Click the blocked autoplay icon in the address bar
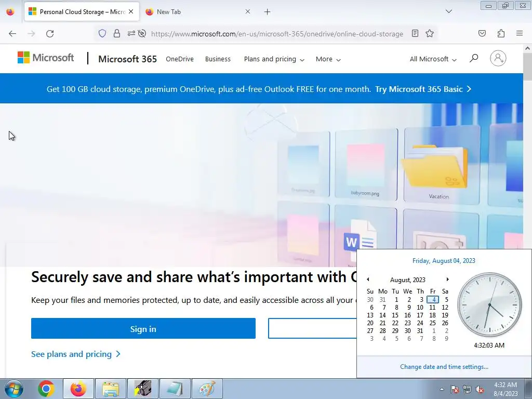This screenshot has width=532, height=399. point(142,33)
